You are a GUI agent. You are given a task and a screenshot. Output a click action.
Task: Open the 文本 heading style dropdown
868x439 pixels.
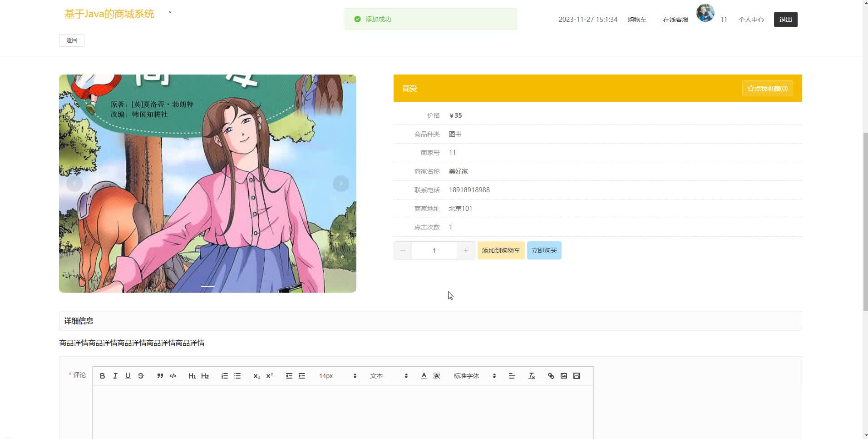(x=389, y=376)
